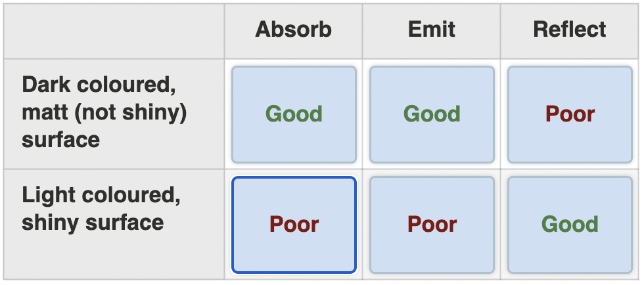644x285 pixels.
Task: Toggle the green Good answer in the bottom row
Action: 570,225
